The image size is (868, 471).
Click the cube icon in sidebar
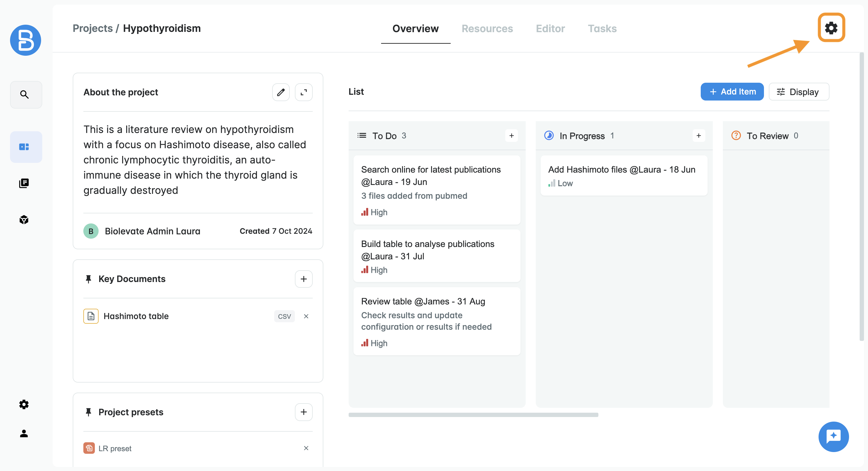(24, 219)
